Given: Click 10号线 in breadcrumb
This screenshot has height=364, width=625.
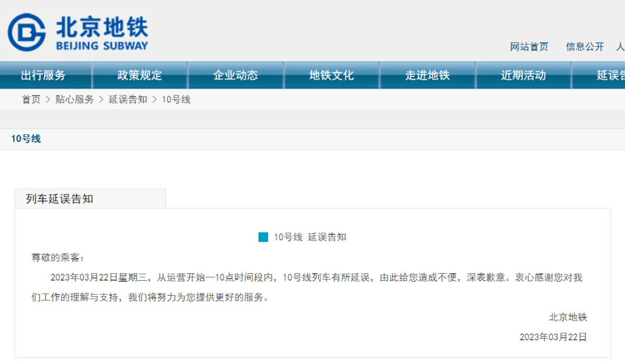Looking at the screenshot, I should [x=176, y=100].
